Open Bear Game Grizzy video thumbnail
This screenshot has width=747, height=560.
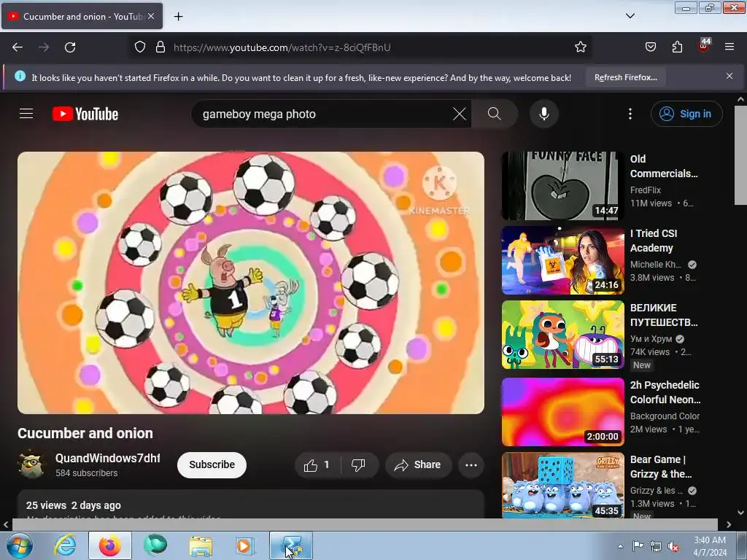pyautogui.click(x=562, y=485)
